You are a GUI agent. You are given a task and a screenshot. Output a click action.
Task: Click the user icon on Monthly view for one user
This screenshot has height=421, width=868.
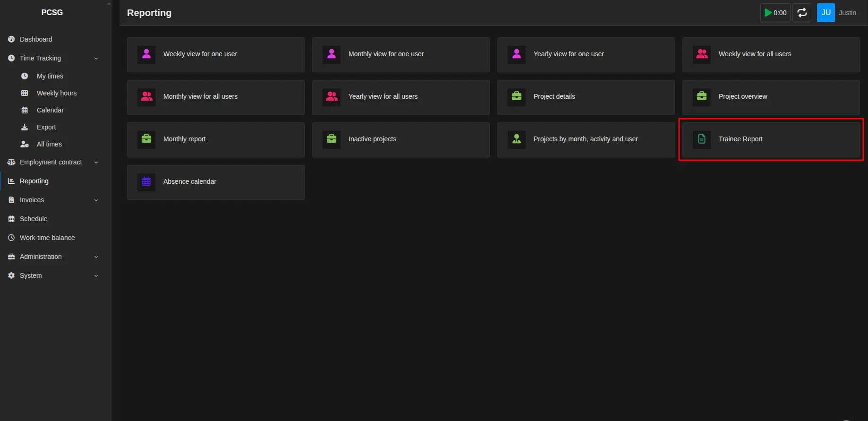[332, 54]
